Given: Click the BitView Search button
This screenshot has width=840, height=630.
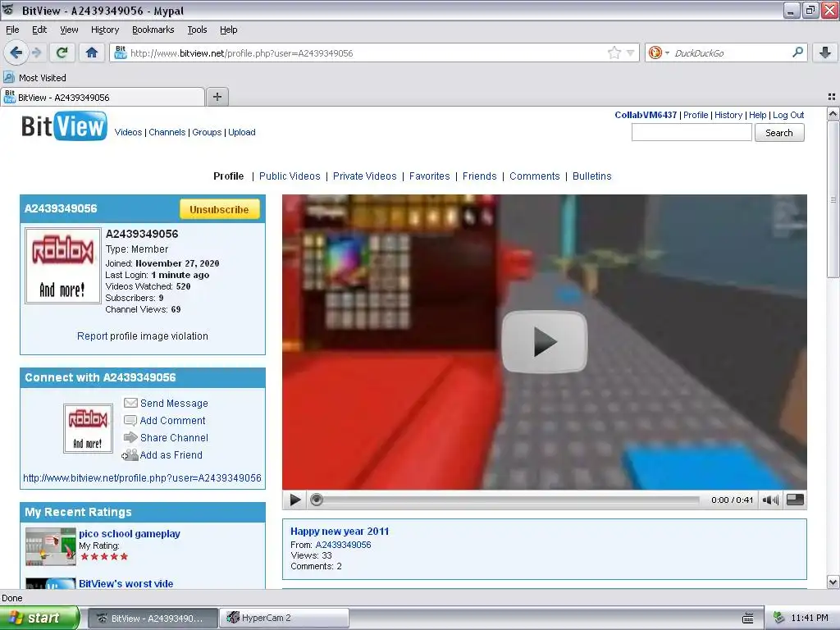Looking at the screenshot, I should point(779,133).
